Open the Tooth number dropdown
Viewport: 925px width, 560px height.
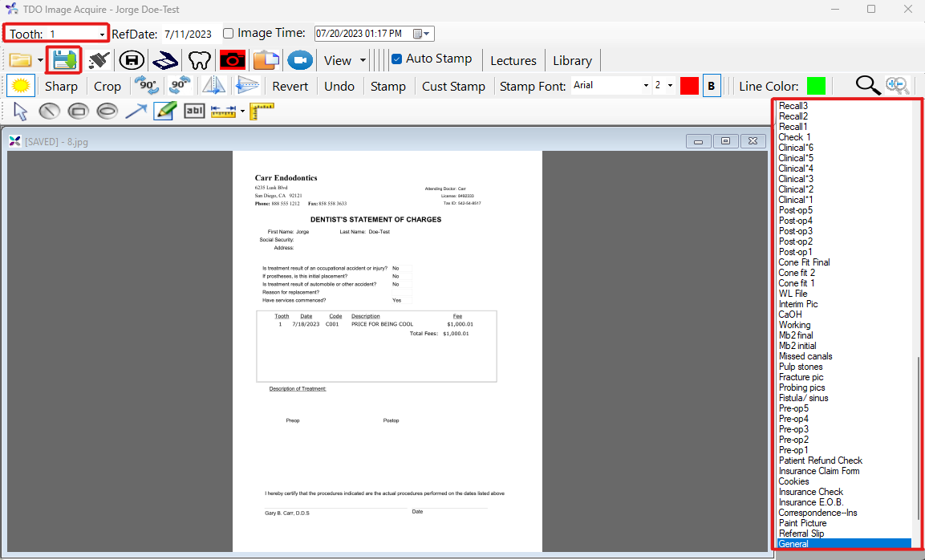103,34
